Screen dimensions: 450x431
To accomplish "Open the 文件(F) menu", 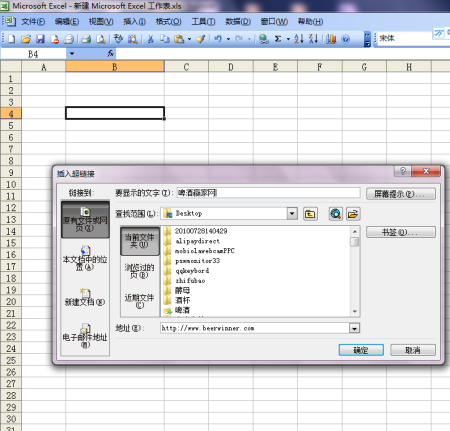I will coord(33,22).
